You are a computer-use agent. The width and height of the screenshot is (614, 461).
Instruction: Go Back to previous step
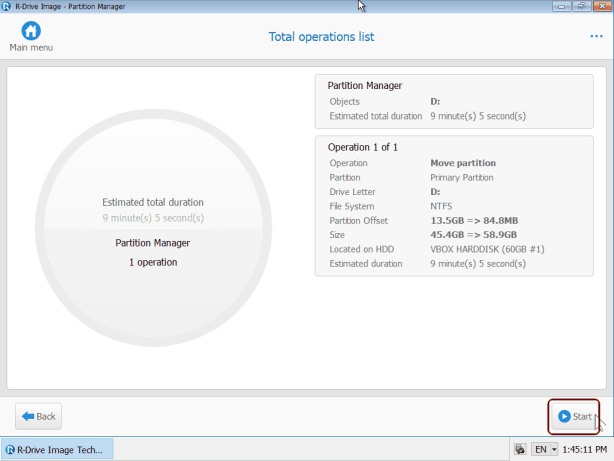pyautogui.click(x=38, y=416)
